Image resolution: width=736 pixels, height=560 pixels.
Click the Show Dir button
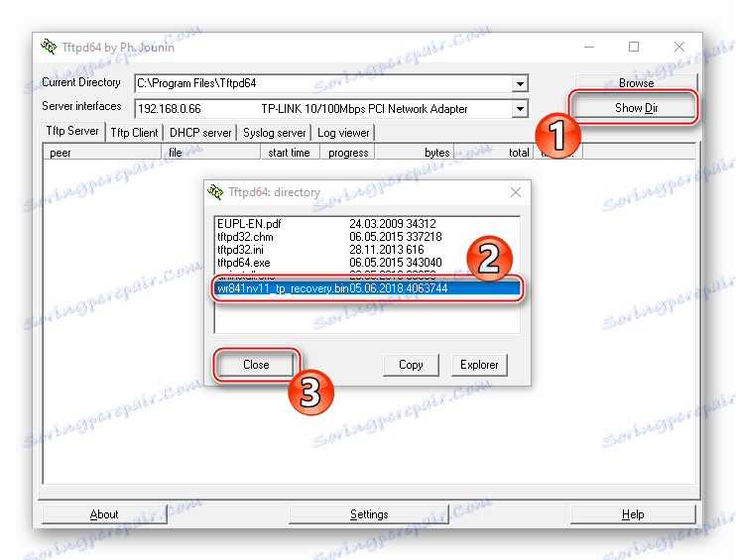point(635,108)
